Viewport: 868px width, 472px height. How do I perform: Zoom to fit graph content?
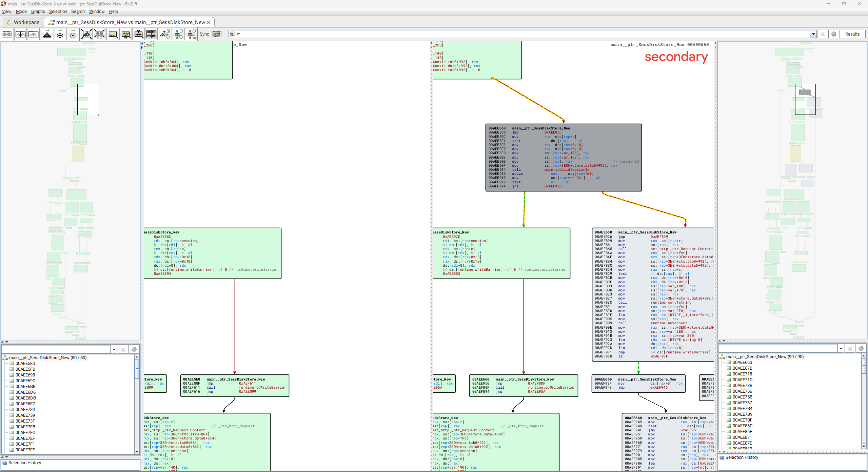pyautogui.click(x=86, y=34)
